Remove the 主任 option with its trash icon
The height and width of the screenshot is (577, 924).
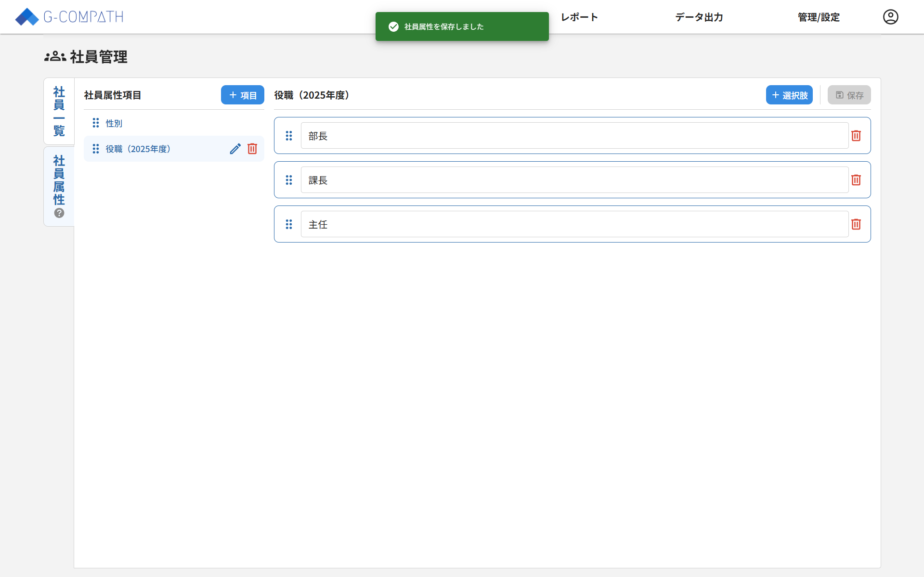pos(856,224)
